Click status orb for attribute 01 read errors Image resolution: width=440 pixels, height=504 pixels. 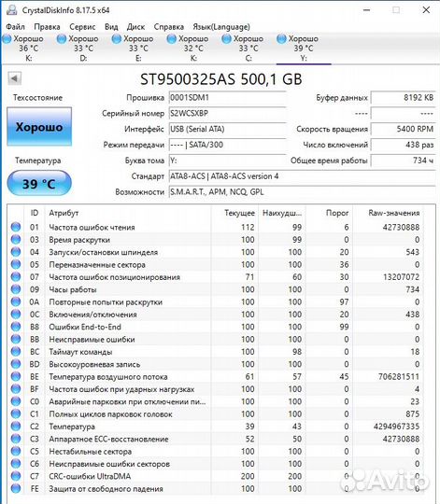[x=16, y=227]
